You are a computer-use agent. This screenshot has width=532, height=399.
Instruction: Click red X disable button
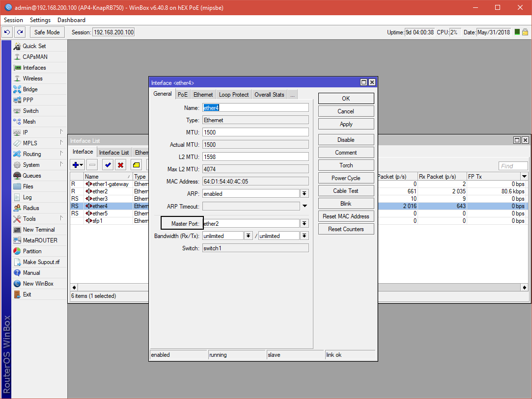[120, 165]
